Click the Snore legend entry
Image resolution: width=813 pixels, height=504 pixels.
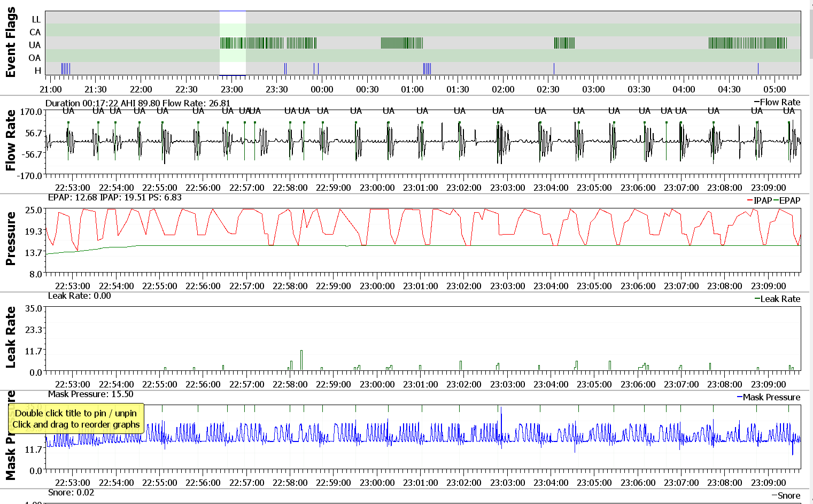[786, 495]
